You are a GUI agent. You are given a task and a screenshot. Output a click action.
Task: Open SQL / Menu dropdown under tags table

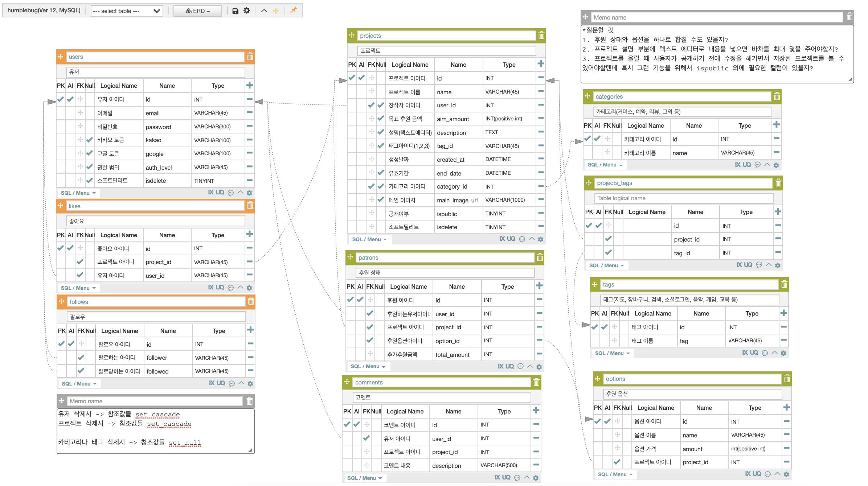613,353
